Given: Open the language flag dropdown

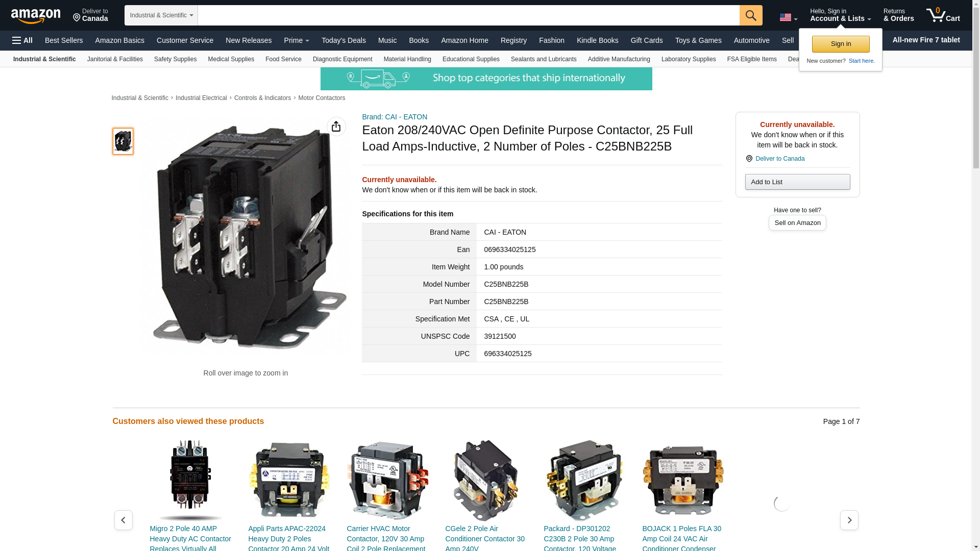Looking at the screenshot, I should [x=788, y=18].
